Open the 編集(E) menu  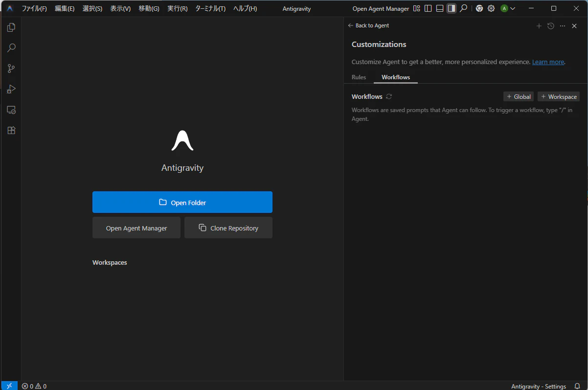pyautogui.click(x=65, y=9)
